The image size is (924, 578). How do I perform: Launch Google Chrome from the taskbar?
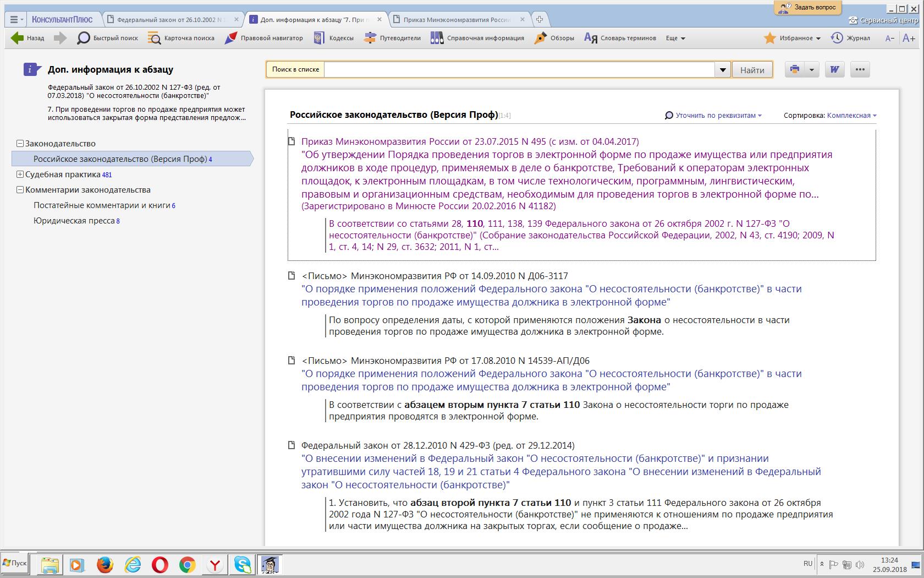click(x=187, y=565)
